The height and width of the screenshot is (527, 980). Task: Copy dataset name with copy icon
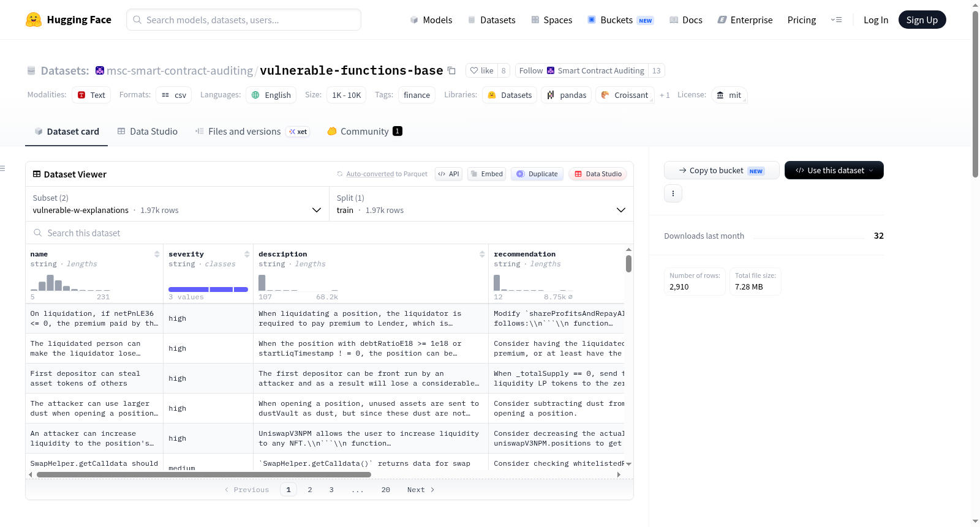tap(451, 70)
